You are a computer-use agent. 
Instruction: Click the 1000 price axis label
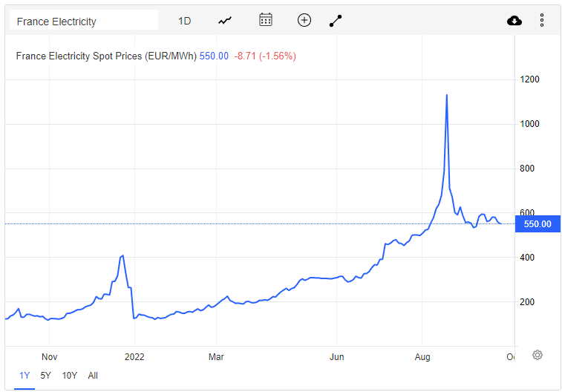[530, 124]
